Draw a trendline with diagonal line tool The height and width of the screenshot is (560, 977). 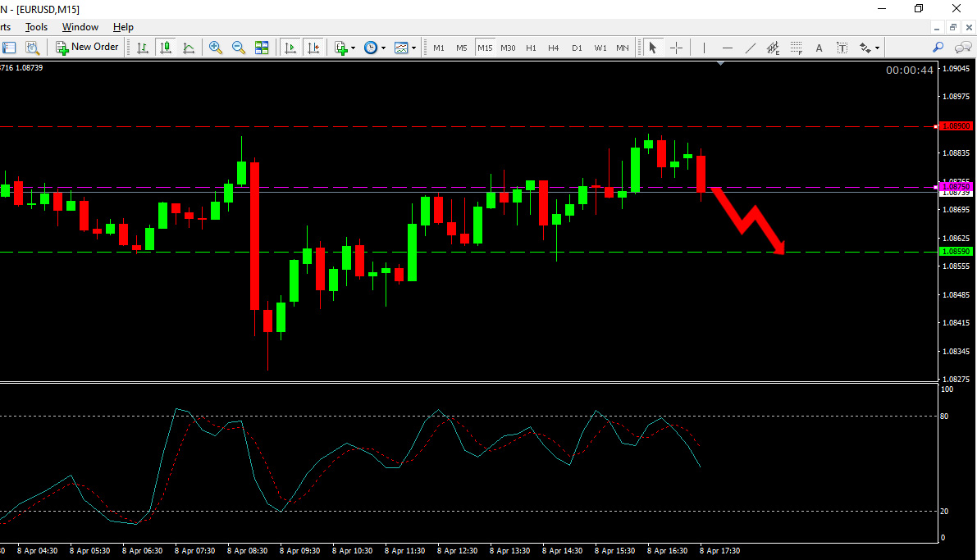click(x=751, y=48)
